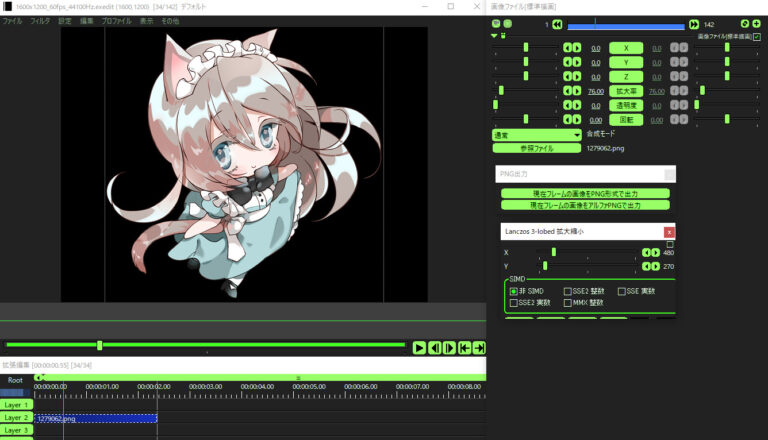Open the フィルタ menu
The image size is (768, 440).
[x=40, y=20]
